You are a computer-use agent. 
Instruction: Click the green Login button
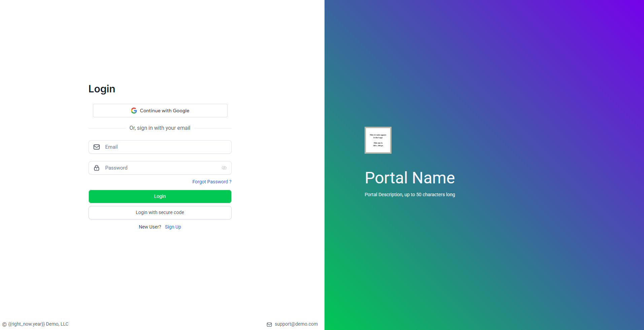[x=160, y=196]
